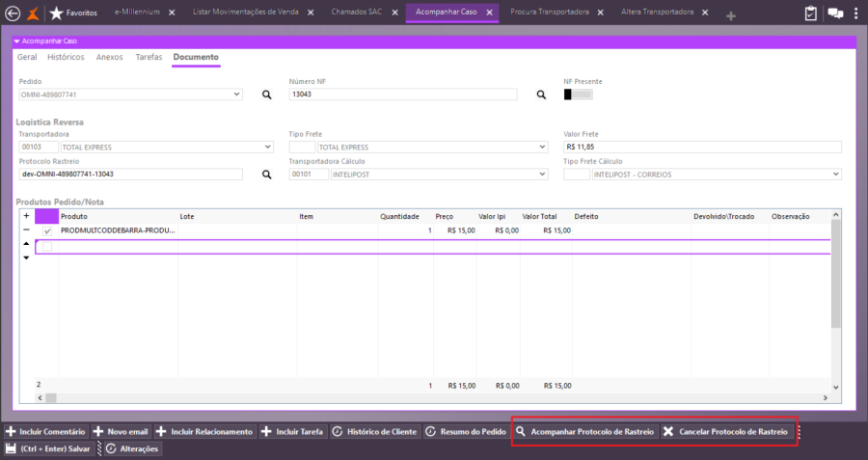The width and height of the screenshot is (868, 460).
Task: Open the clipboard tasks icon
Action: coord(810,14)
